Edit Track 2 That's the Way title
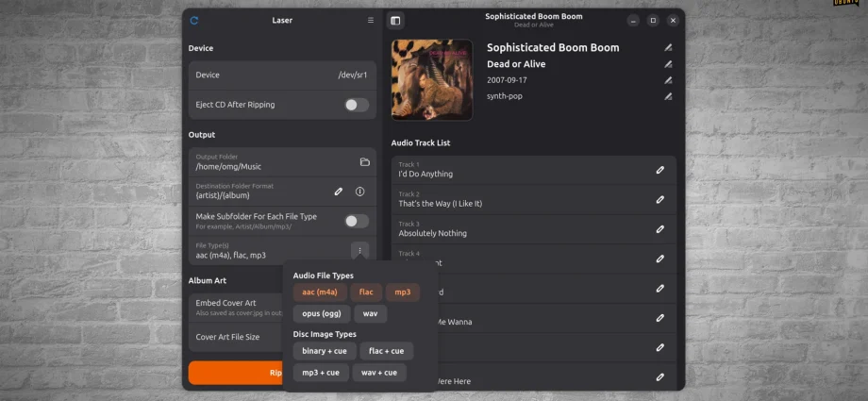This screenshot has width=868, height=401. (x=659, y=199)
